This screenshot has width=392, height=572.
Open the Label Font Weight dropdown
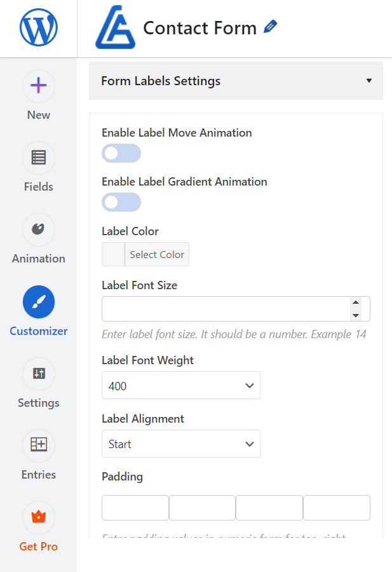(180, 386)
